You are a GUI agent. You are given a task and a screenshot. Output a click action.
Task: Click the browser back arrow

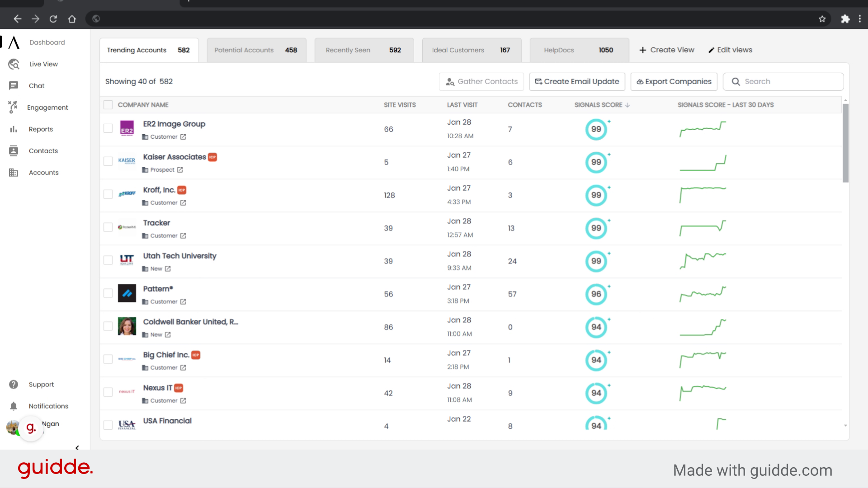(x=18, y=19)
